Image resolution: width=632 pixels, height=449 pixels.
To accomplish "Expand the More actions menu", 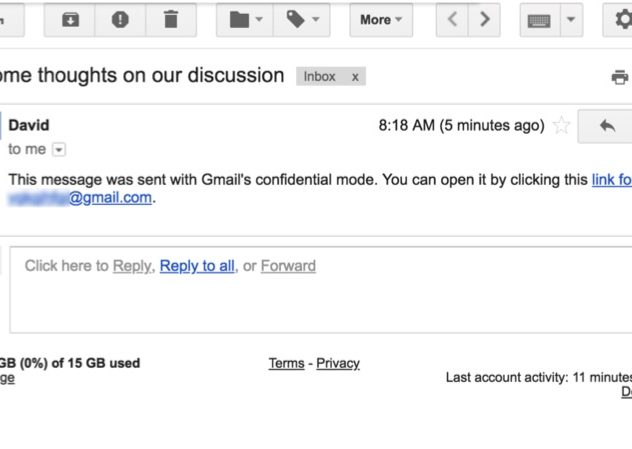I will pyautogui.click(x=381, y=19).
